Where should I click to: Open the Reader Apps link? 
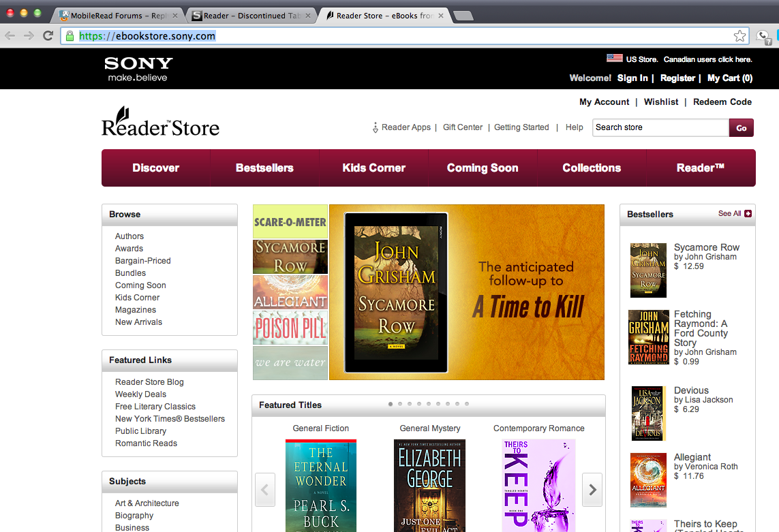(x=406, y=127)
